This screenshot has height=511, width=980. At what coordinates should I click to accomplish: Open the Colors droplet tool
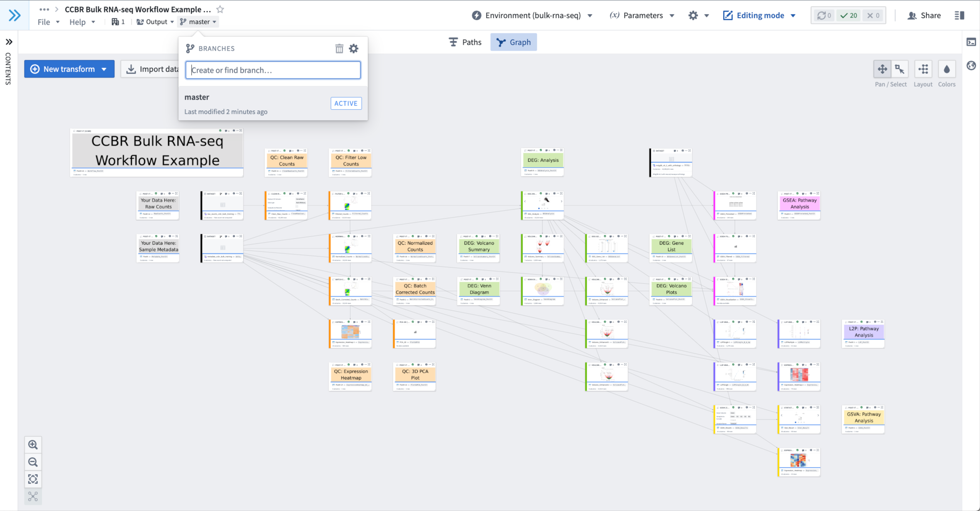coord(947,69)
